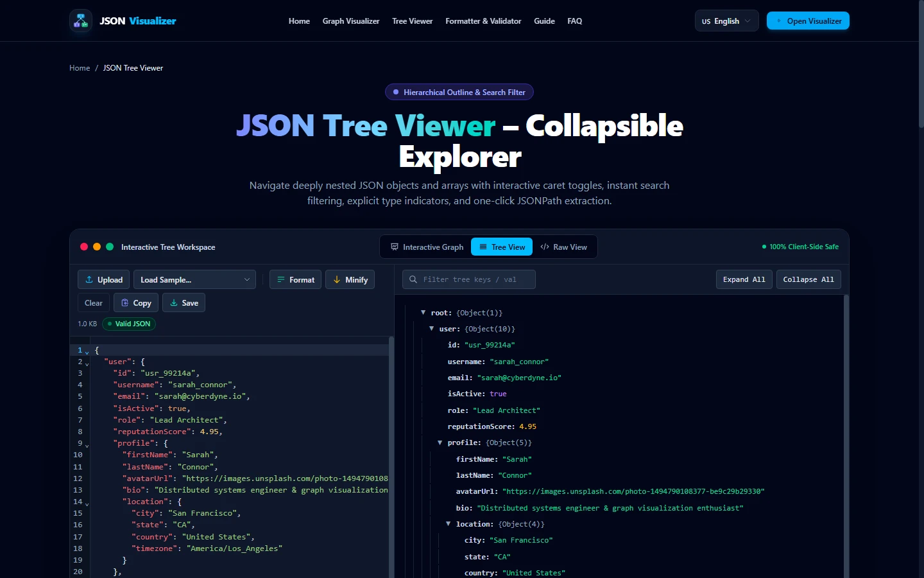924x578 pixels.
Task: Collapse the location object in tree
Action: tap(449, 524)
